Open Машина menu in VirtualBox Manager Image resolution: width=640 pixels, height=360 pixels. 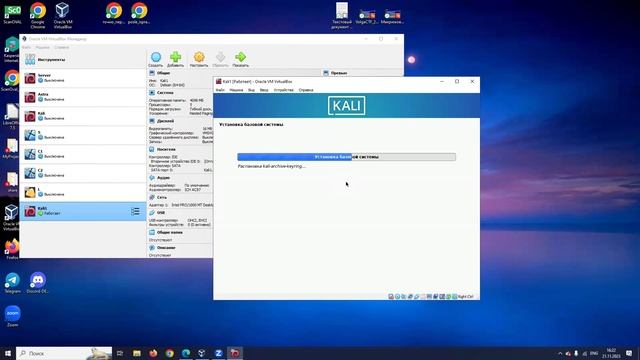tap(42, 47)
